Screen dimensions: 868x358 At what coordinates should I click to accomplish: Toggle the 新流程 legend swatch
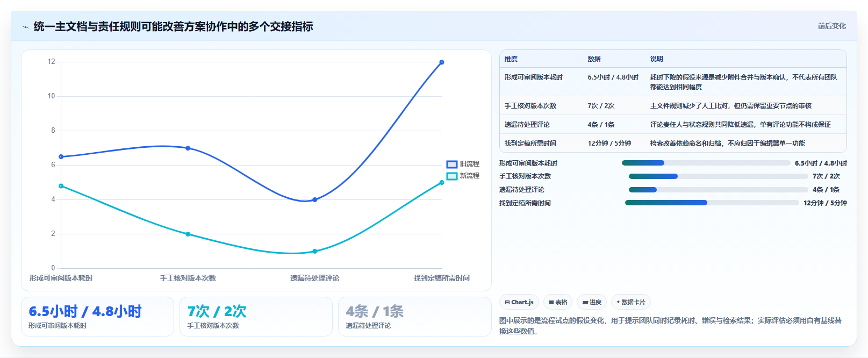coord(452,176)
